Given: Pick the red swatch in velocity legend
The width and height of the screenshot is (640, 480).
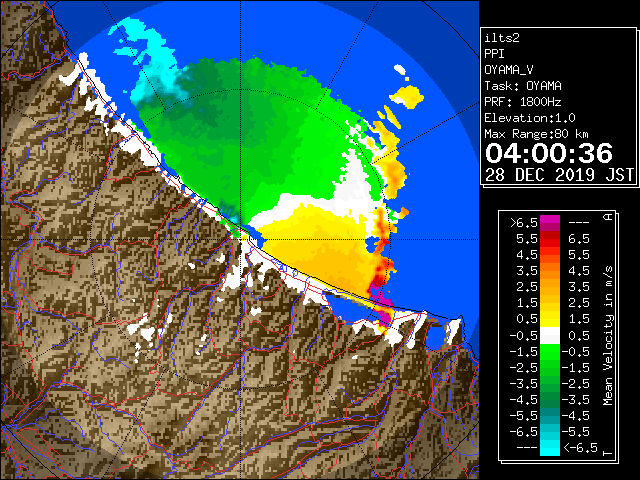Looking at the screenshot, I should tap(550, 239).
